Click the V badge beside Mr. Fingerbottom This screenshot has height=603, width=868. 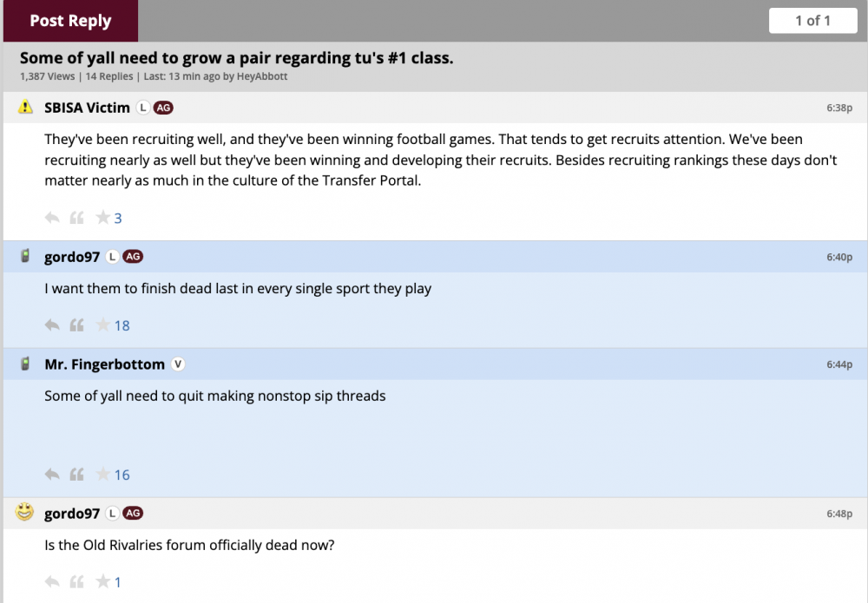click(x=178, y=364)
